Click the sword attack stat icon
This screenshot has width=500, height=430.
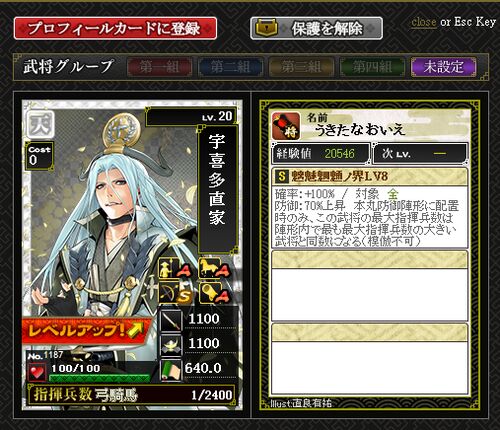pyautogui.click(x=171, y=320)
